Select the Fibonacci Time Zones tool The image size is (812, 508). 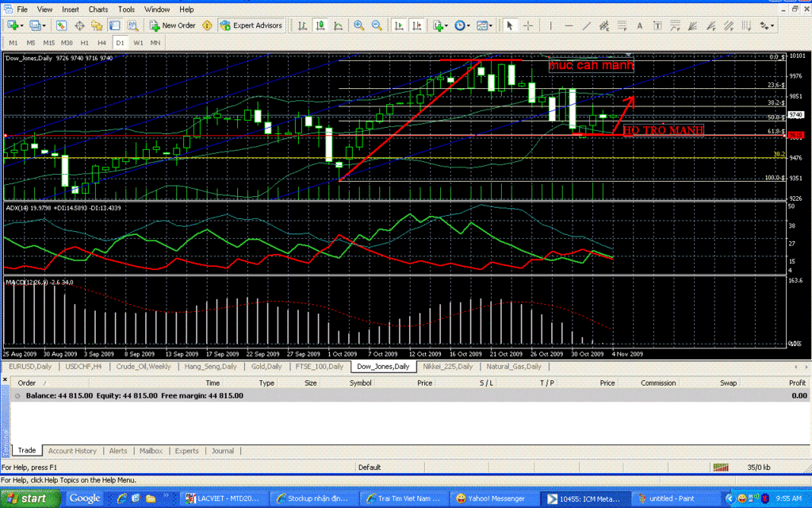click(x=746, y=25)
